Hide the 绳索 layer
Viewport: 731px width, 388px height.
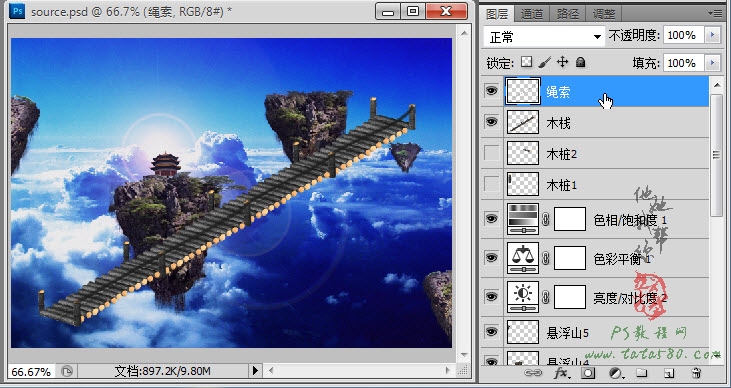point(491,91)
